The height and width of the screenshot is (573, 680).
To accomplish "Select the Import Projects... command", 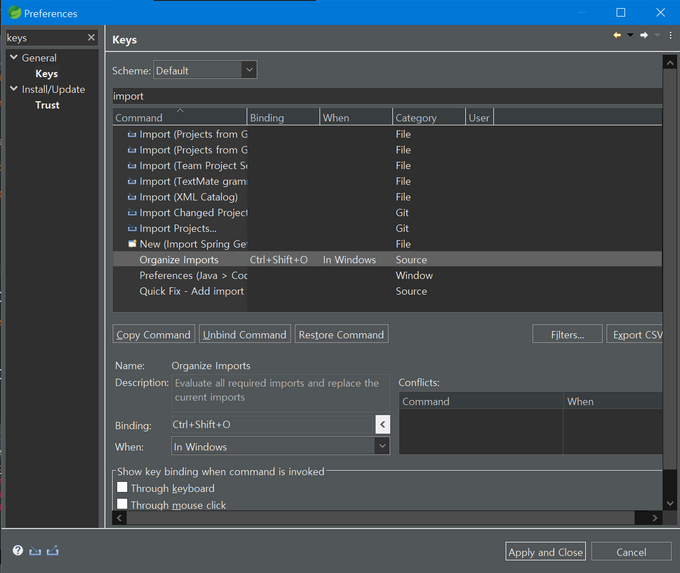I will [x=387, y=228].
